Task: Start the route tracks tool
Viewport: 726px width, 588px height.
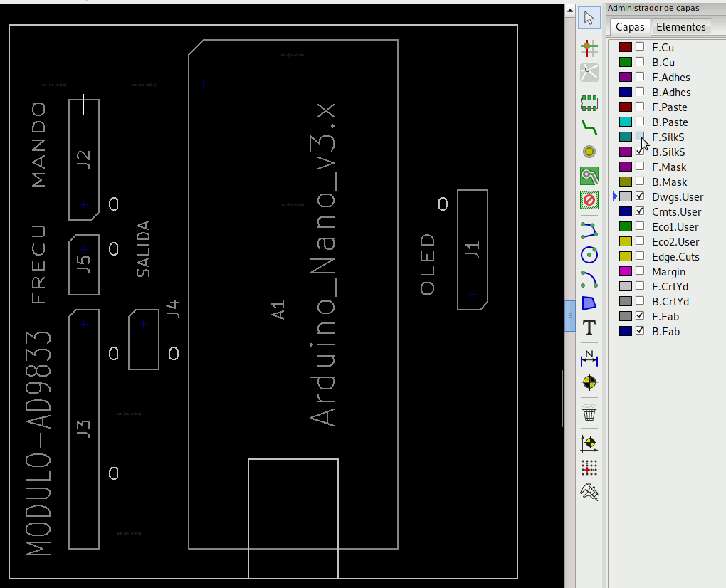Action: pyautogui.click(x=589, y=127)
